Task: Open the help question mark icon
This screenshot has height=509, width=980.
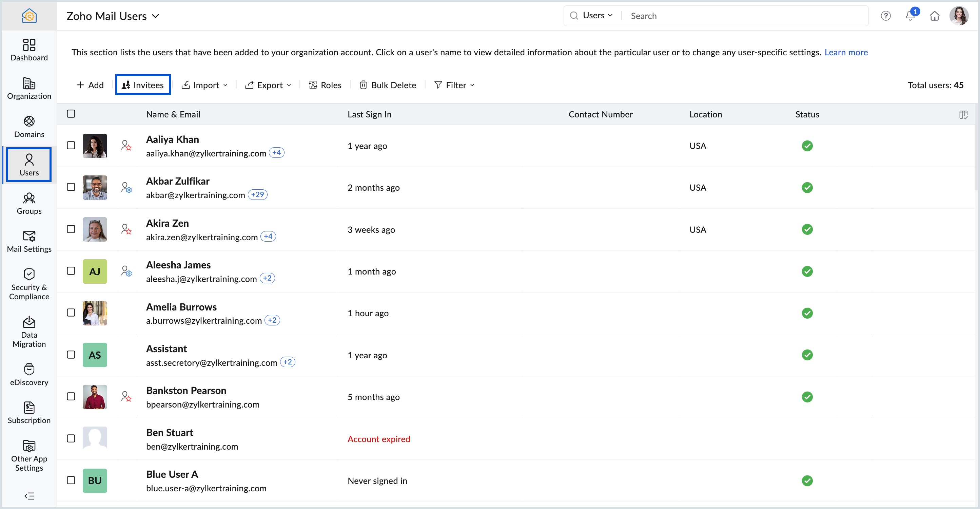Action: point(886,16)
